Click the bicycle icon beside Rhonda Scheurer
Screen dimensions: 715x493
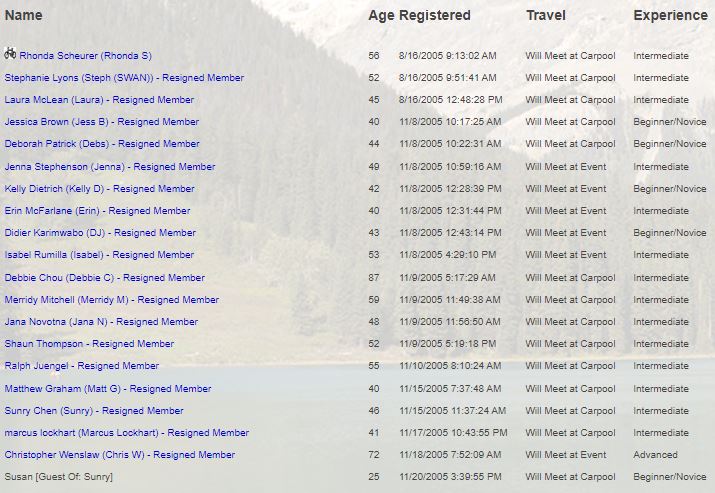pyautogui.click(x=10, y=54)
